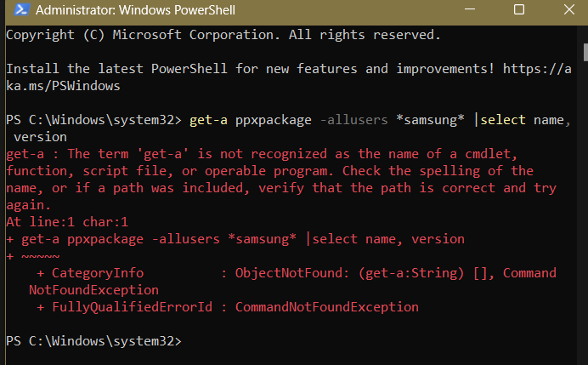Click the '*samsung*' argument in the typed command
This screenshot has height=365, width=588.
click(431, 120)
